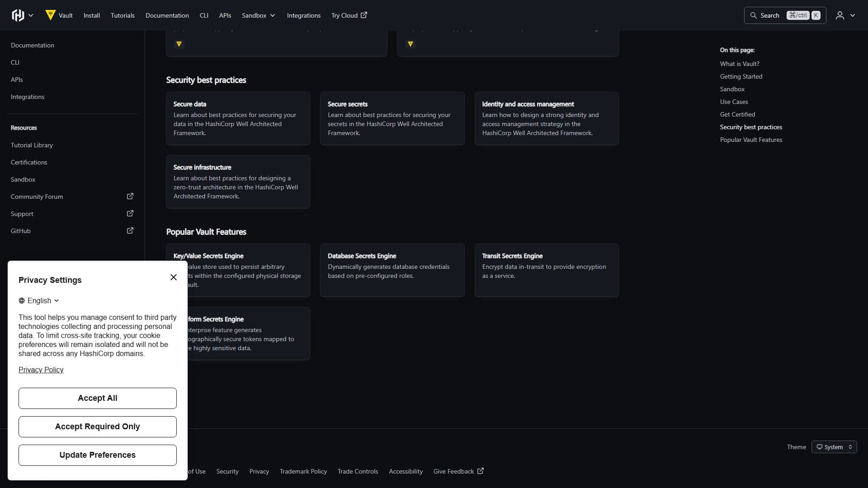
Task: Open the Privacy Policy link
Action: pos(41,370)
